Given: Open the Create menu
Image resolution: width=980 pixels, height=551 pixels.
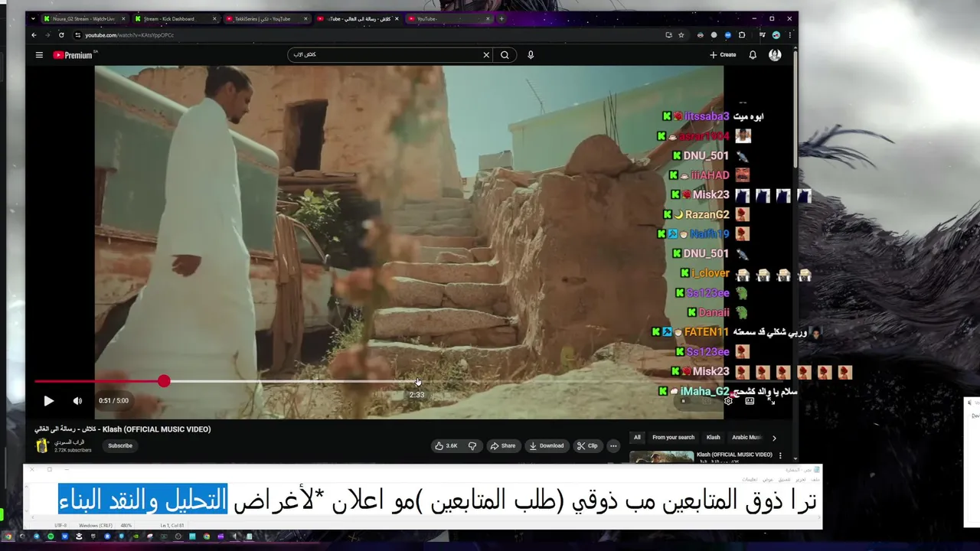Looking at the screenshot, I should pos(723,55).
